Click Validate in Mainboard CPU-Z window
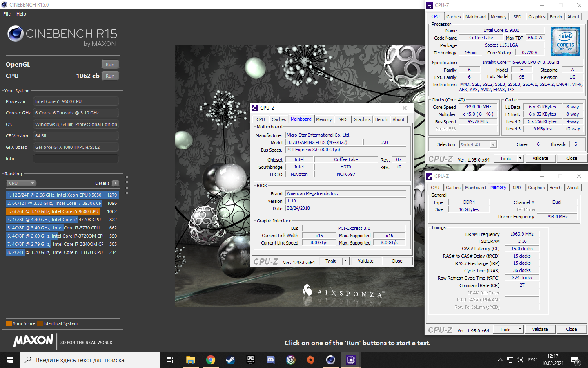 (365, 261)
